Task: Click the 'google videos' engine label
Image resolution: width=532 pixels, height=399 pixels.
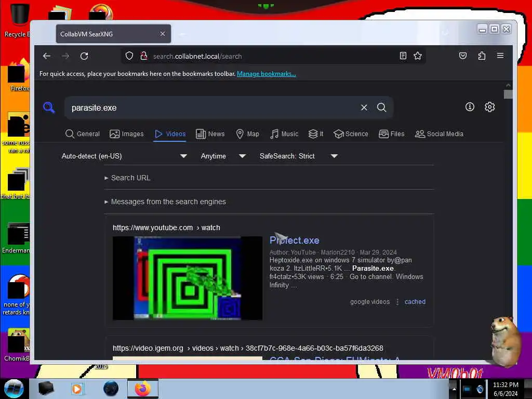Action: tap(370, 302)
